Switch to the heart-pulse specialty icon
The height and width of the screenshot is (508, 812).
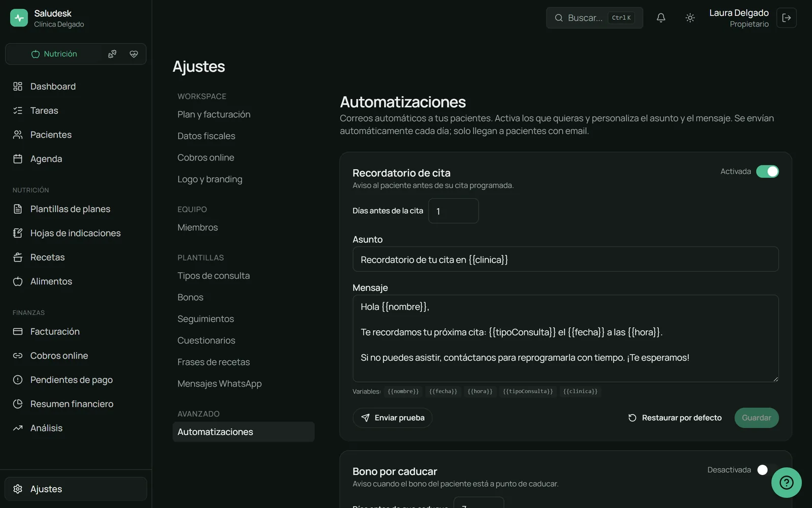coord(134,54)
